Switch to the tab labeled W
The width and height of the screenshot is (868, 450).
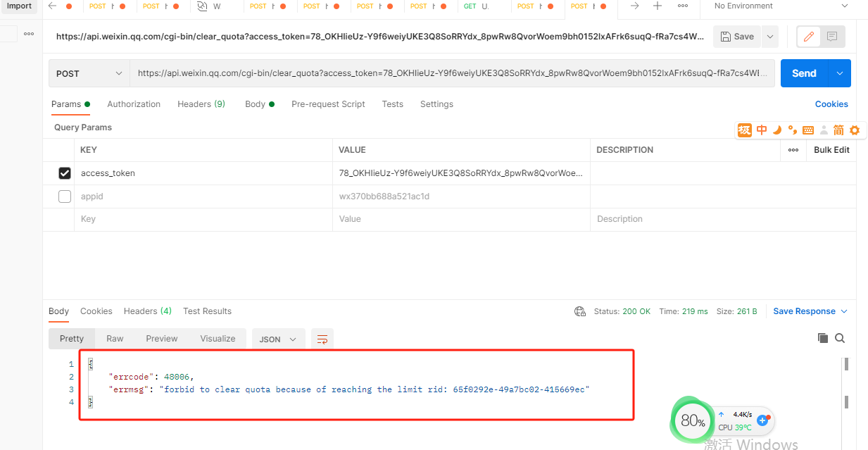pyautogui.click(x=209, y=6)
